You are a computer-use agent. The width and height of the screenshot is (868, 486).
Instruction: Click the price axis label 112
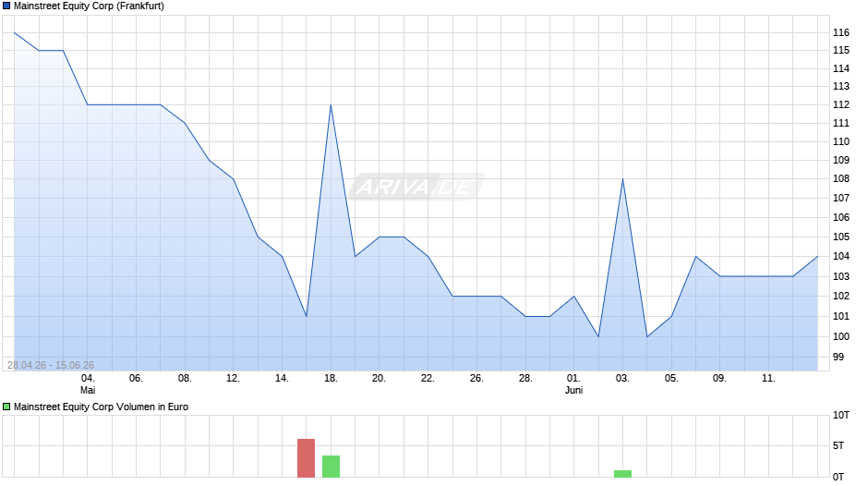pos(841,104)
